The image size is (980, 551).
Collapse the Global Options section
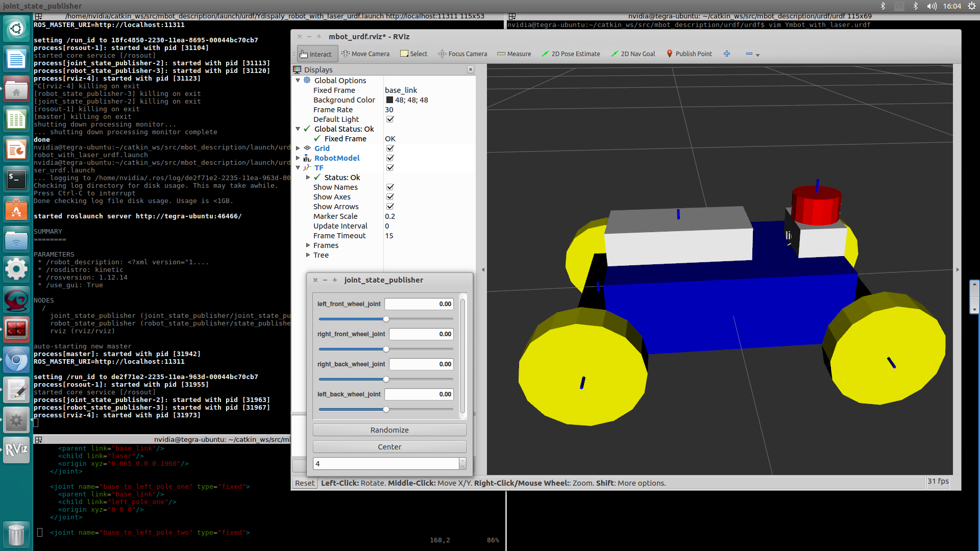[298, 81]
